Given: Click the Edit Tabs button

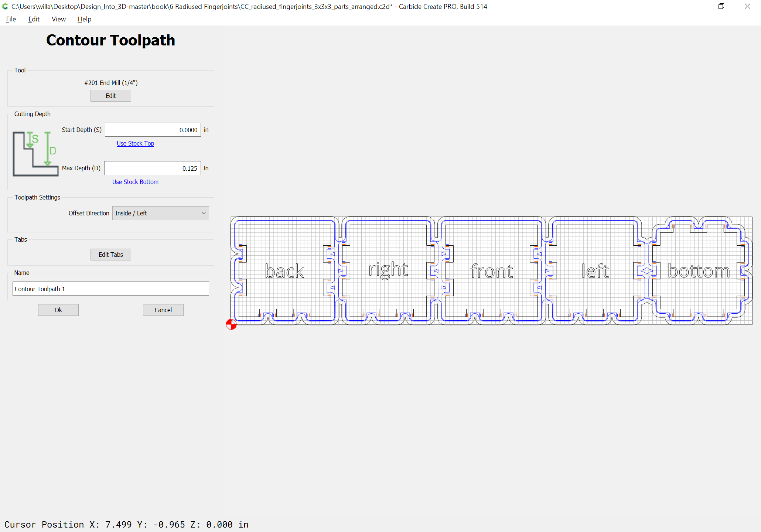Looking at the screenshot, I should click(x=111, y=255).
